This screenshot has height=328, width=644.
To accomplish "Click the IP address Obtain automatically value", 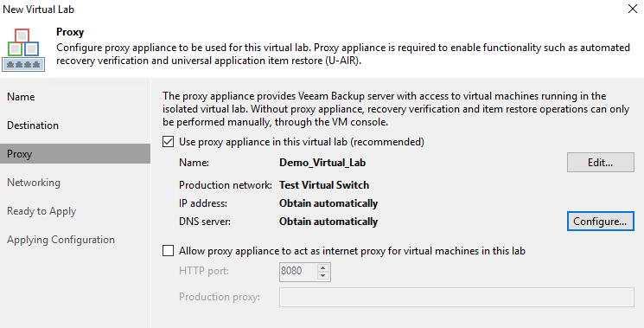I will [x=328, y=203].
